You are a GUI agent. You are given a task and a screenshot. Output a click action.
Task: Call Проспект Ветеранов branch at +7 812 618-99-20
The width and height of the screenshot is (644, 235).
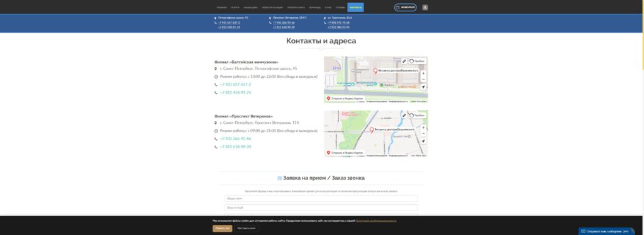point(235,147)
